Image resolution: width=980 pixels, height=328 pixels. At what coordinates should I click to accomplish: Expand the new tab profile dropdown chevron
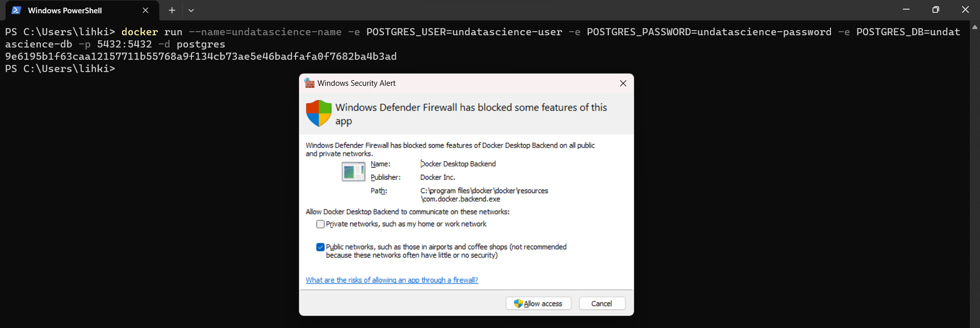(x=191, y=10)
